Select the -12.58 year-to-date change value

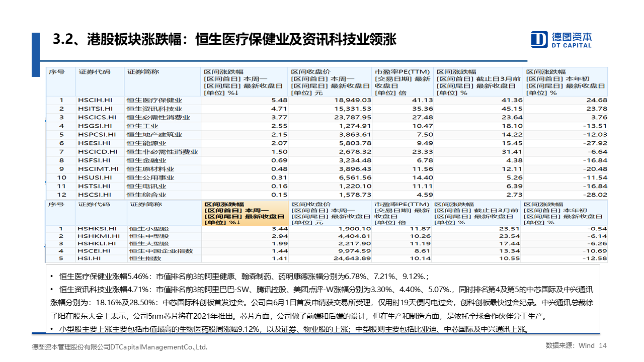[595, 258]
